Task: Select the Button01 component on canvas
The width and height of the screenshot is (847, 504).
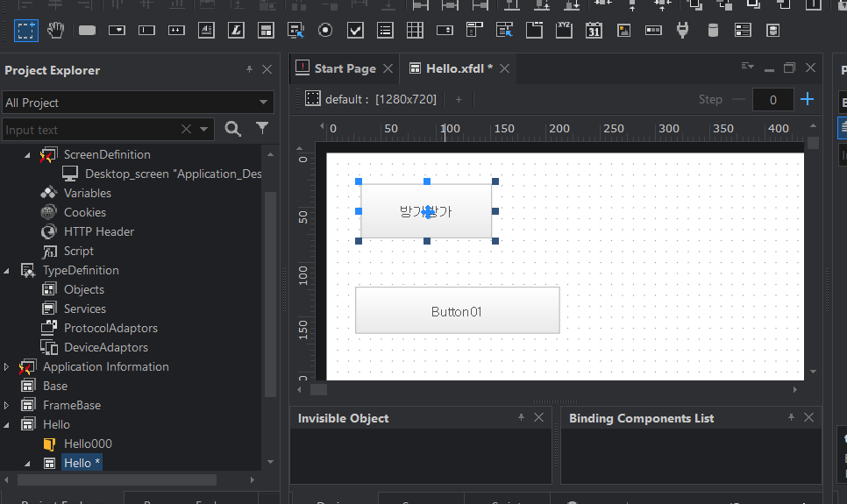Action: click(x=457, y=310)
